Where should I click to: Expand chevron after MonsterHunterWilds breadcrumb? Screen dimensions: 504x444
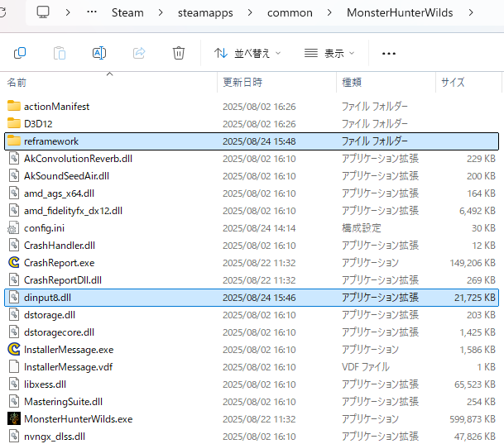click(471, 12)
